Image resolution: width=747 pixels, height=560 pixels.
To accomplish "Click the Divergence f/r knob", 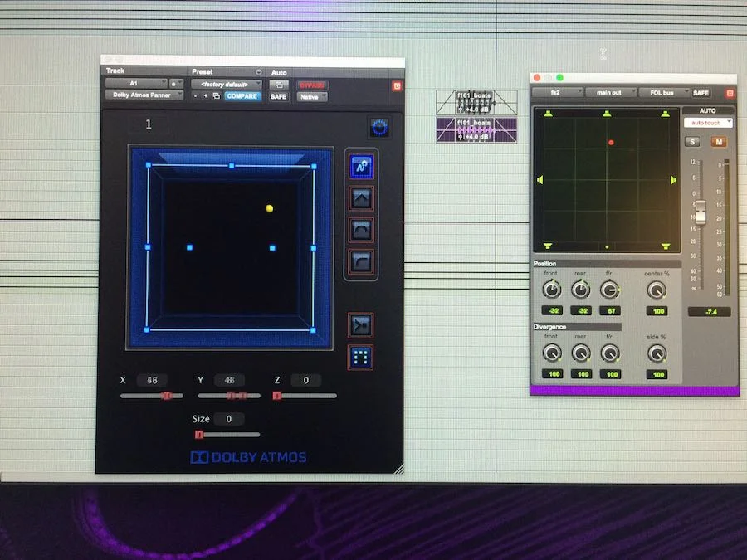I will (x=610, y=353).
